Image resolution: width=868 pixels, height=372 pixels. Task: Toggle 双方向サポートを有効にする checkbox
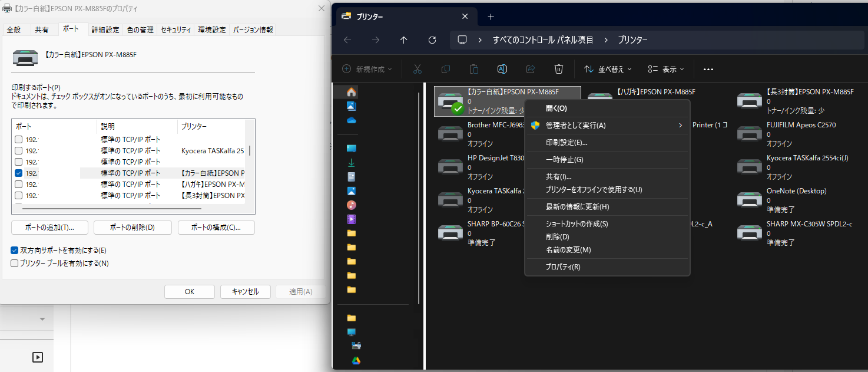click(x=15, y=251)
